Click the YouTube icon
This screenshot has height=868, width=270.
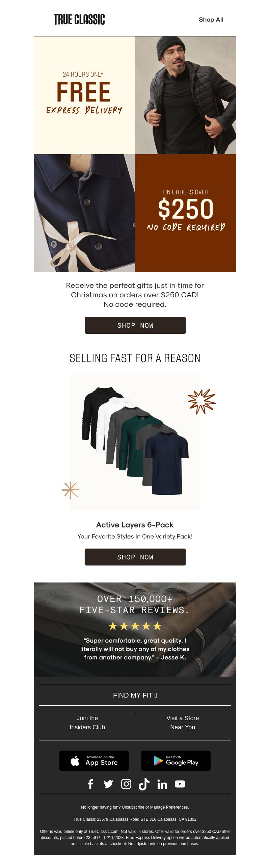click(180, 784)
